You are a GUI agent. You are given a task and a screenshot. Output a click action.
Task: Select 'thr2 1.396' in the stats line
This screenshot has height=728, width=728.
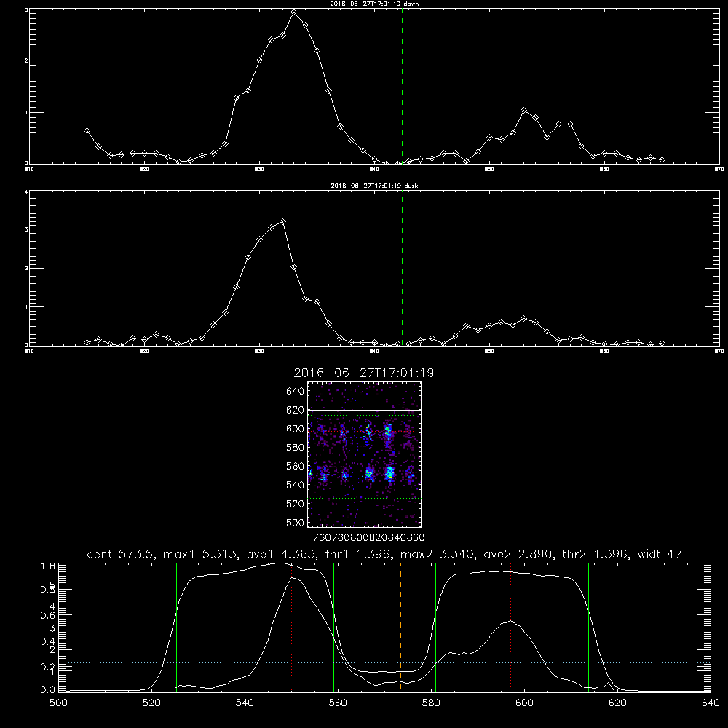pyautogui.click(x=596, y=554)
